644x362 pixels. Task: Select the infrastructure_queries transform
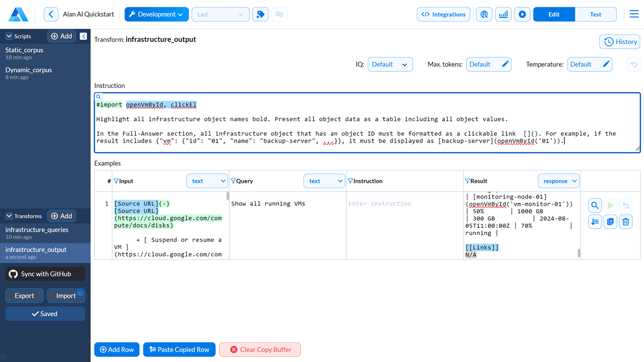tap(37, 230)
